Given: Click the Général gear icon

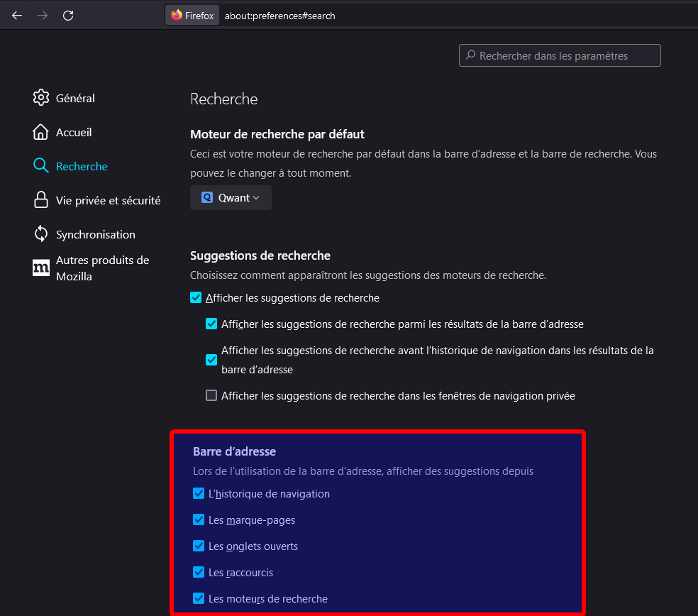Looking at the screenshot, I should pos(41,97).
